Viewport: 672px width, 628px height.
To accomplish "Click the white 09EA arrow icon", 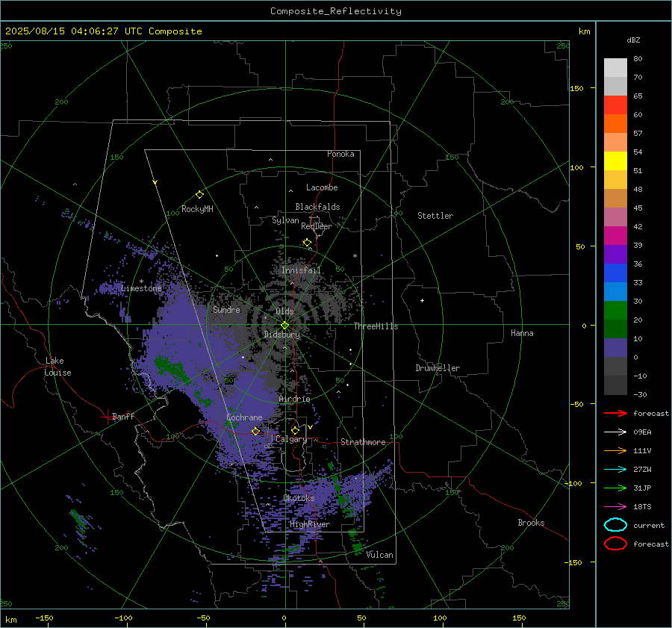I will [x=615, y=432].
